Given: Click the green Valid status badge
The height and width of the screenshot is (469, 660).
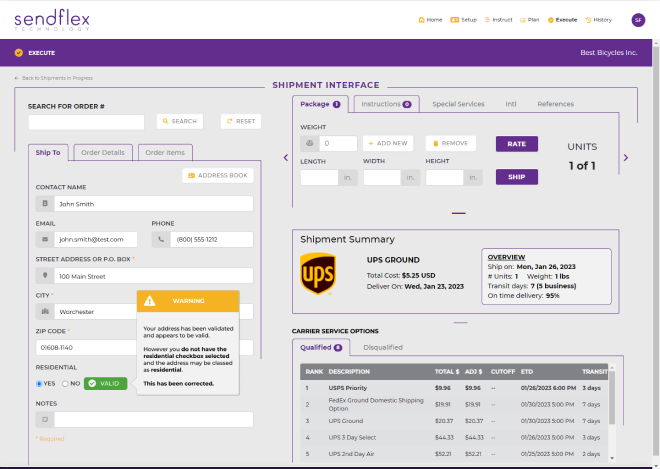Looking at the screenshot, I should click(106, 383).
